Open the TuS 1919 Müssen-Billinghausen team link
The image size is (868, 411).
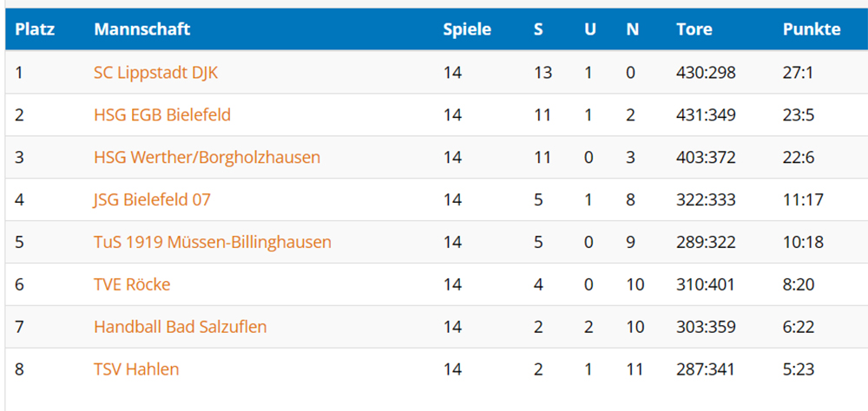click(x=213, y=242)
